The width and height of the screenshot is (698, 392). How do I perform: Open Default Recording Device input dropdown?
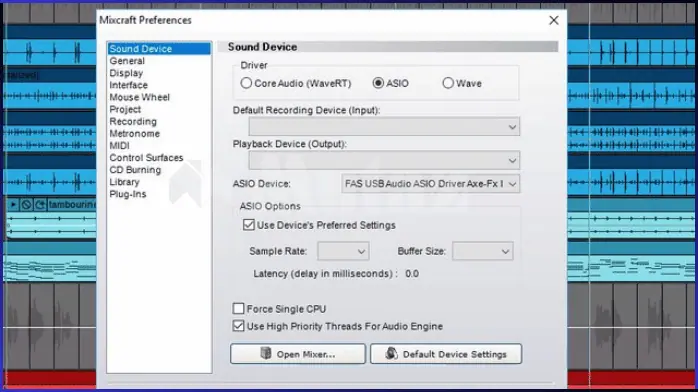pos(384,127)
